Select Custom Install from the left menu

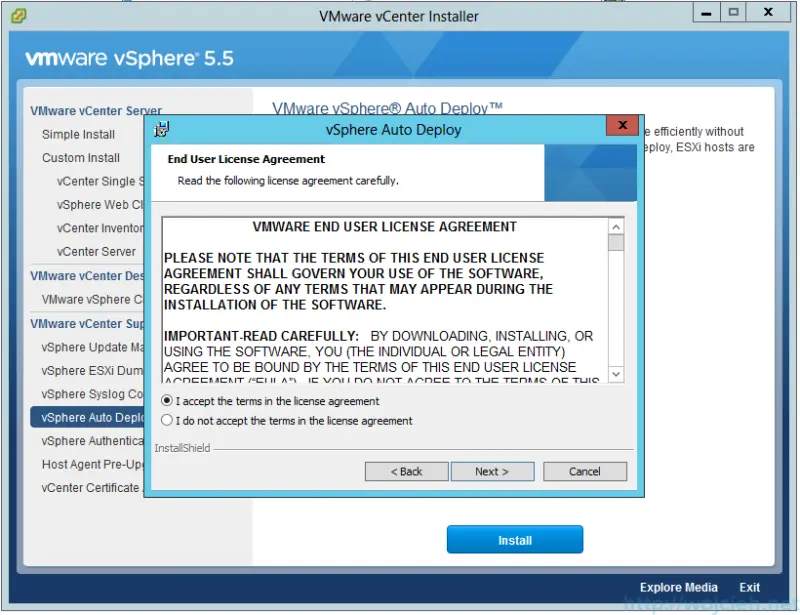pos(83,157)
